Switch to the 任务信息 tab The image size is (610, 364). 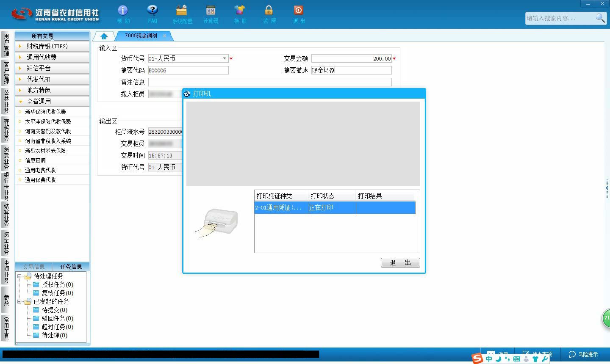[71, 267]
